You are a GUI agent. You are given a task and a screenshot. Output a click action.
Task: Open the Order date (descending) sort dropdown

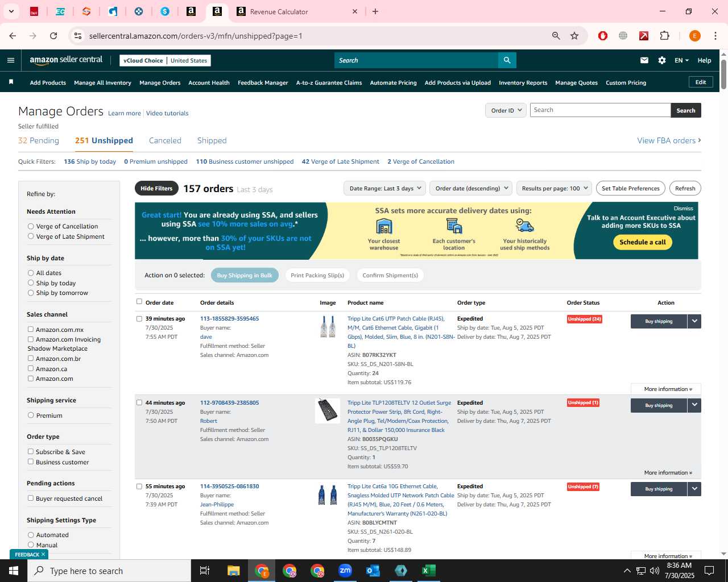pos(471,188)
